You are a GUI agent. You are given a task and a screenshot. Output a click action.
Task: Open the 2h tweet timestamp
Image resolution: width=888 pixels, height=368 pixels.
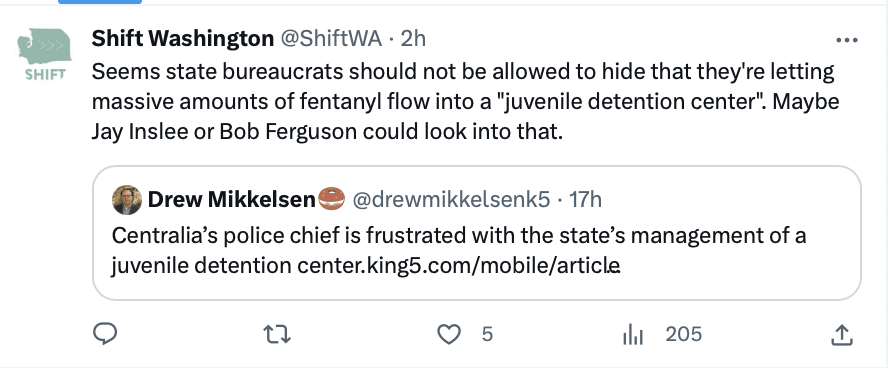tap(413, 38)
